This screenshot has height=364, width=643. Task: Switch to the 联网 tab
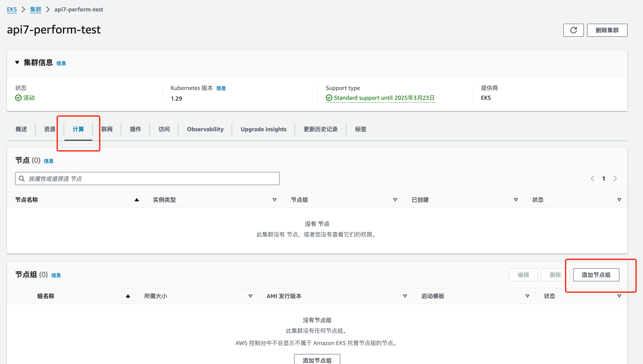(107, 129)
